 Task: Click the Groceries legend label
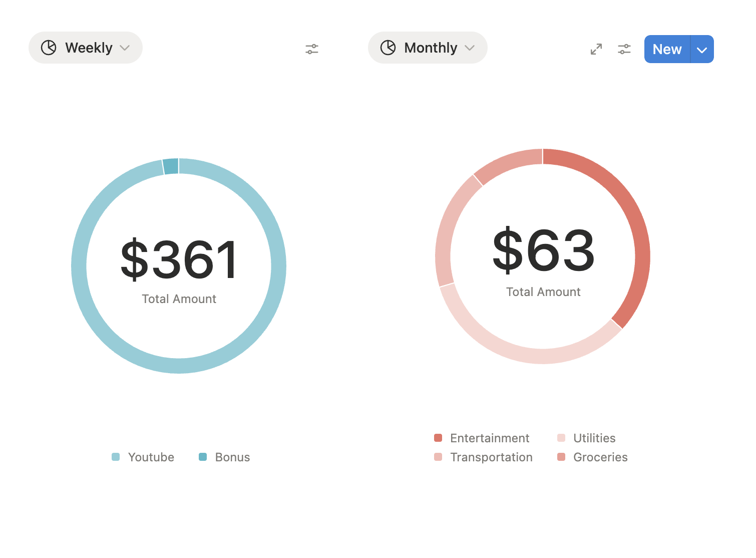[x=600, y=457]
